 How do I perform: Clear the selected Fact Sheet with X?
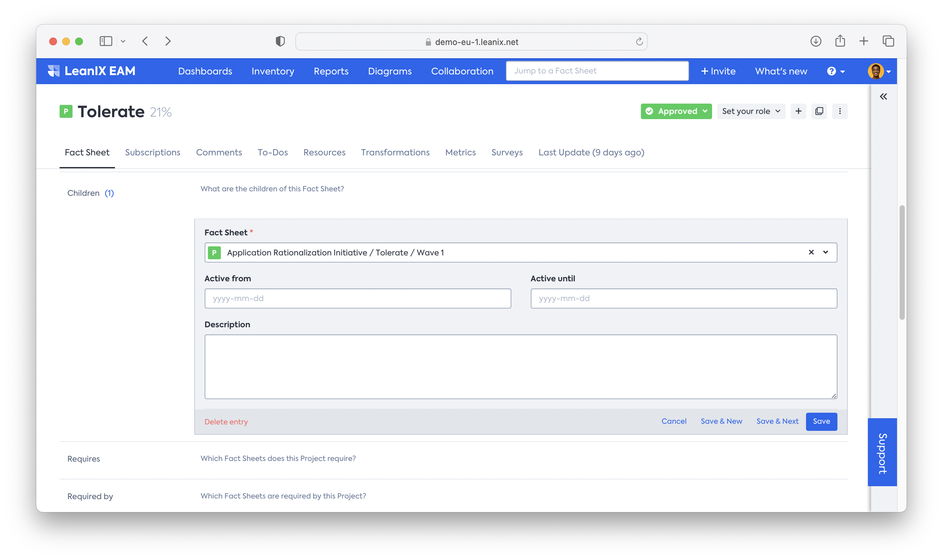pyautogui.click(x=811, y=252)
